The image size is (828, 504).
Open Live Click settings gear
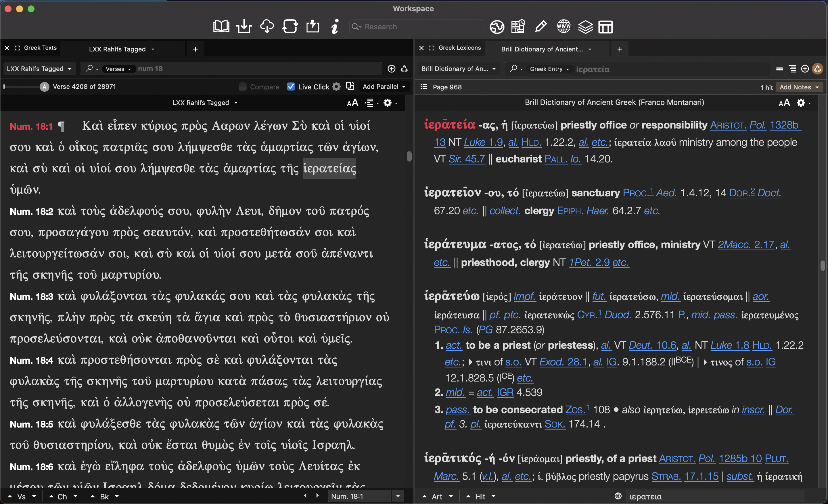tap(336, 87)
